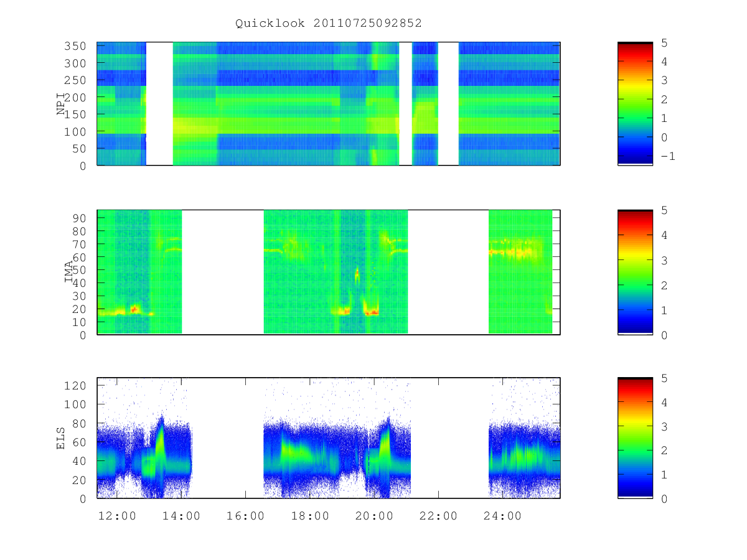Click the IMA spectrogram panel
The height and width of the screenshot is (560, 747).
(329, 272)
